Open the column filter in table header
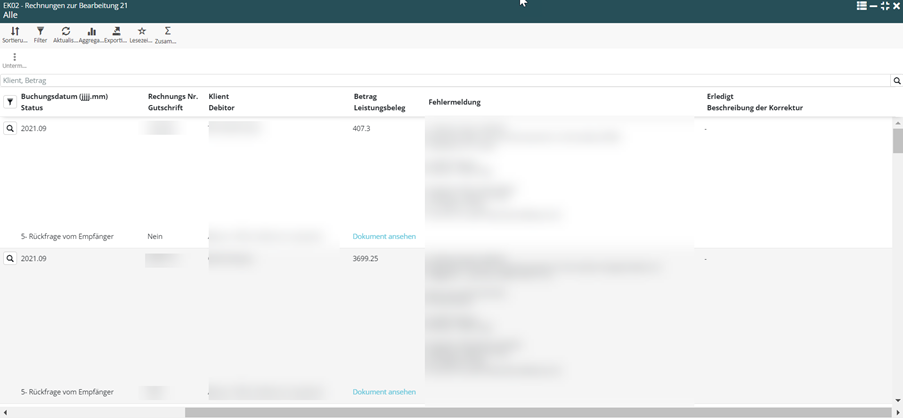This screenshot has height=418, width=903. (10, 102)
